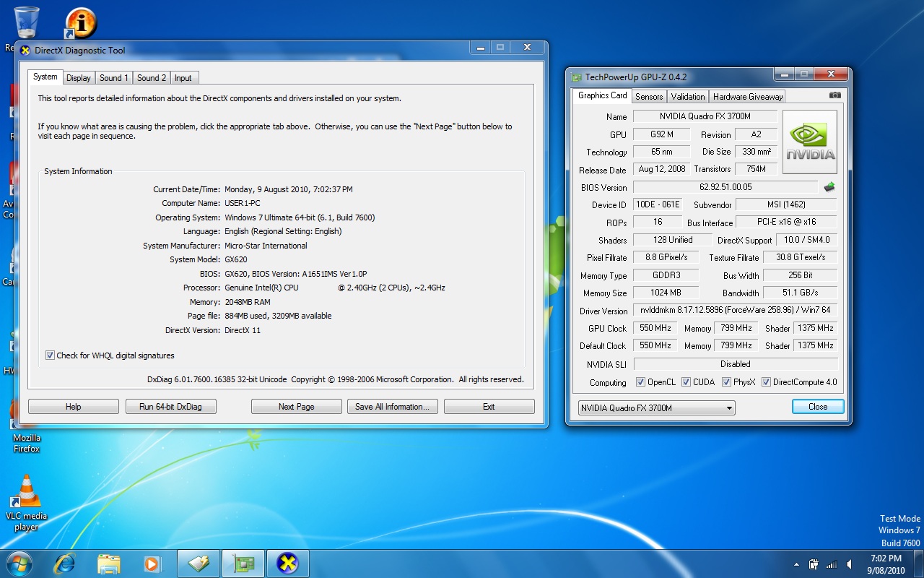Click Run 64-bit DxDiag button
This screenshot has width=924, height=578.
point(170,407)
